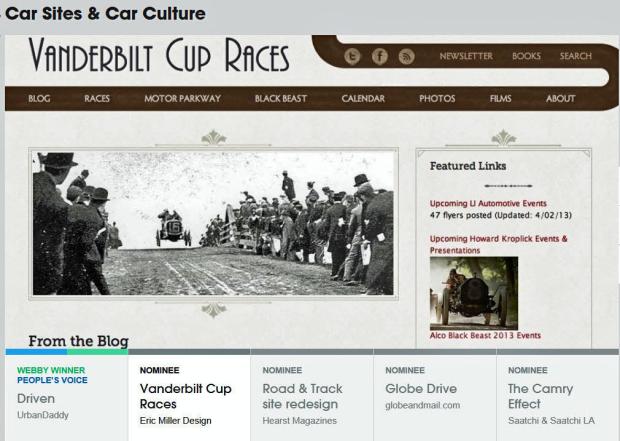Image resolution: width=620 pixels, height=441 pixels.
Task: Select Races in the navigation bar
Action: [97, 98]
